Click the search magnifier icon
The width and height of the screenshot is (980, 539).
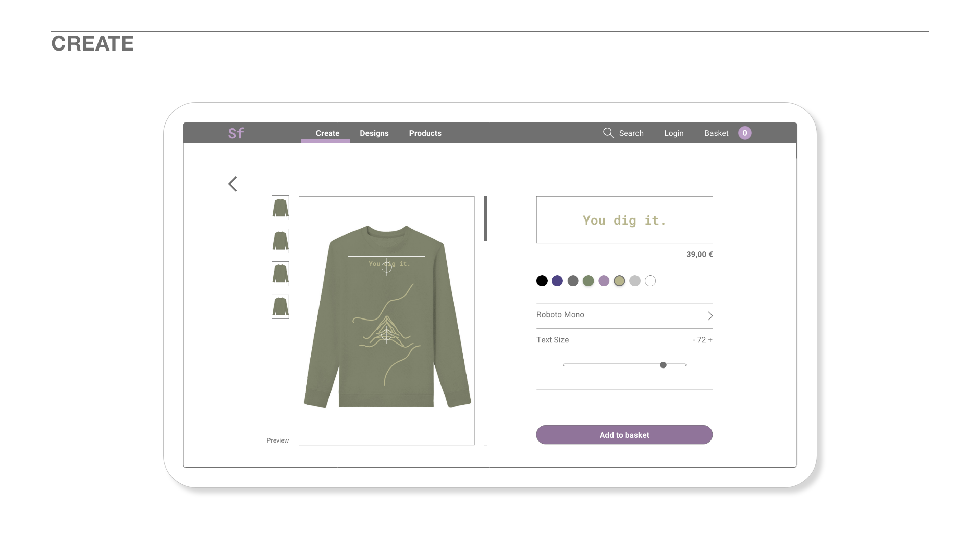tap(608, 133)
